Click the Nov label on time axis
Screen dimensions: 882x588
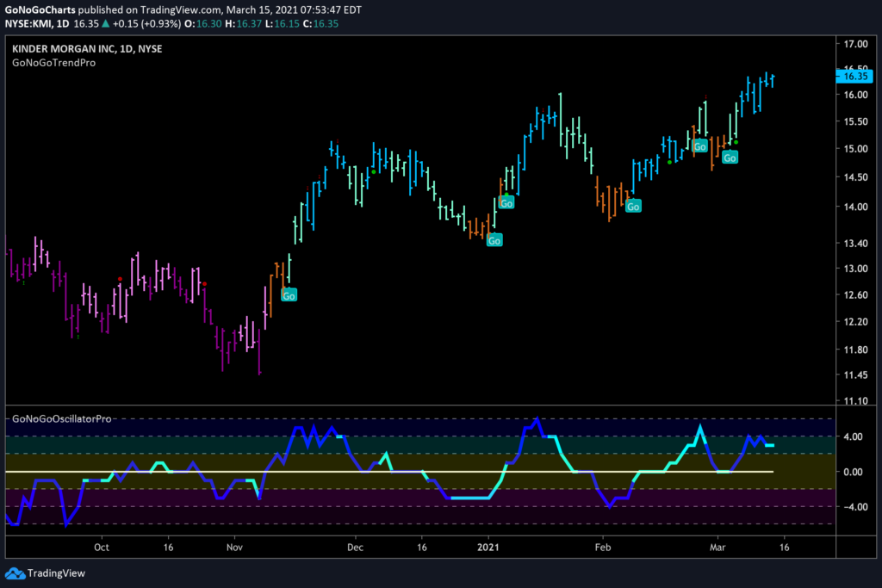(234, 548)
